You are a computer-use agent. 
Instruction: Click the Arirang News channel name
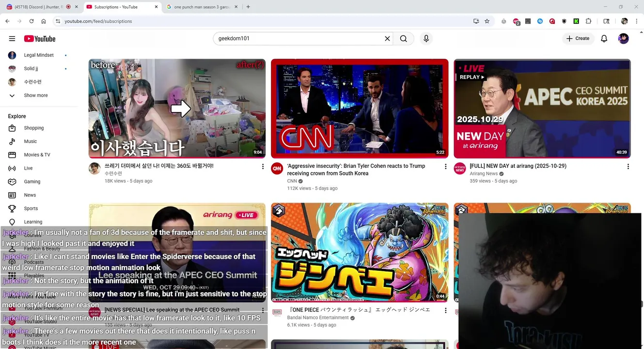click(x=484, y=174)
